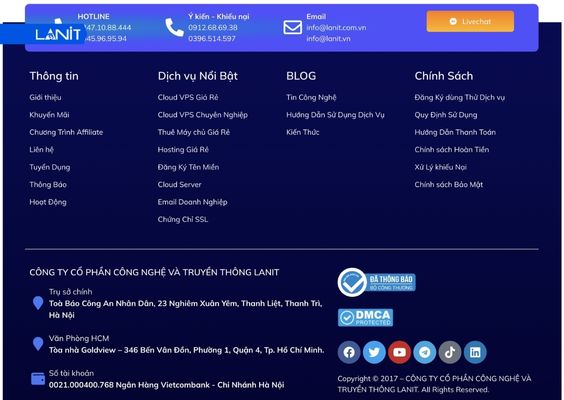This screenshot has height=400, width=564.
Task: Open the Twitter social icon
Action: coord(374,352)
